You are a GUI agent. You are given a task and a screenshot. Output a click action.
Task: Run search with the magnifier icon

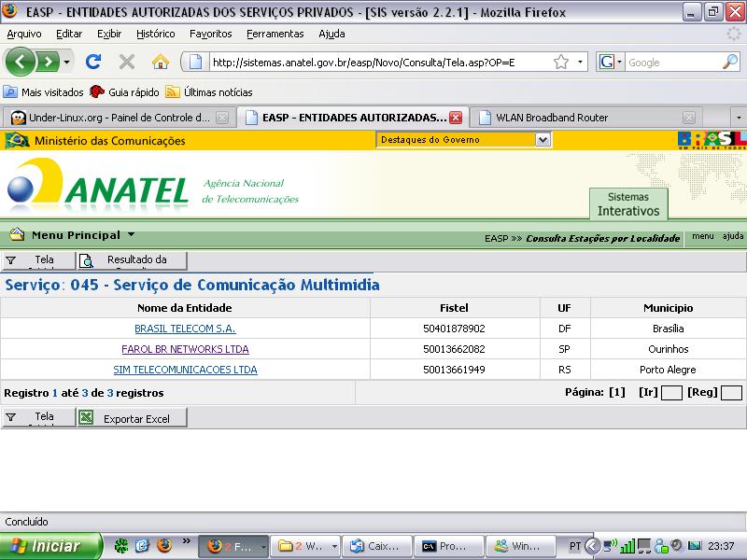(x=730, y=62)
